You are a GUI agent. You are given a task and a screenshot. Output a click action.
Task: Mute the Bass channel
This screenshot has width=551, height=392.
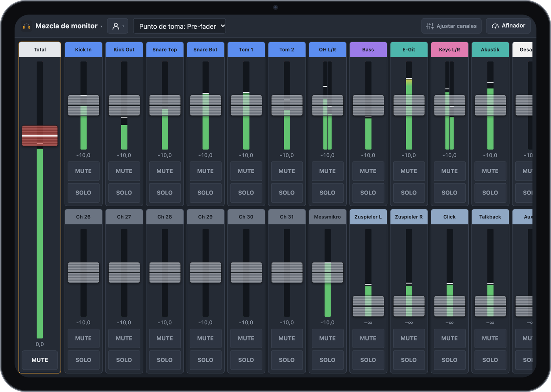tap(368, 171)
